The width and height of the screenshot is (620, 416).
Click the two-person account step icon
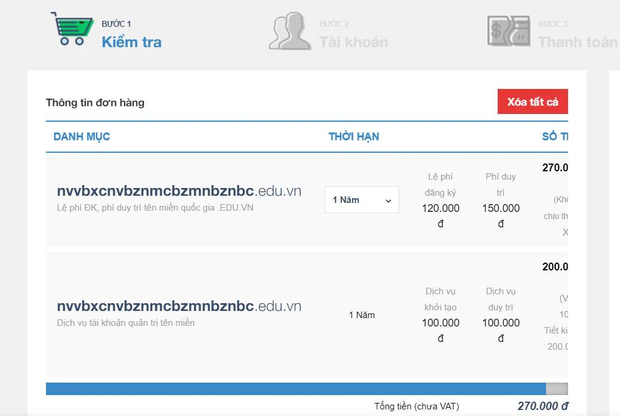coord(289,31)
